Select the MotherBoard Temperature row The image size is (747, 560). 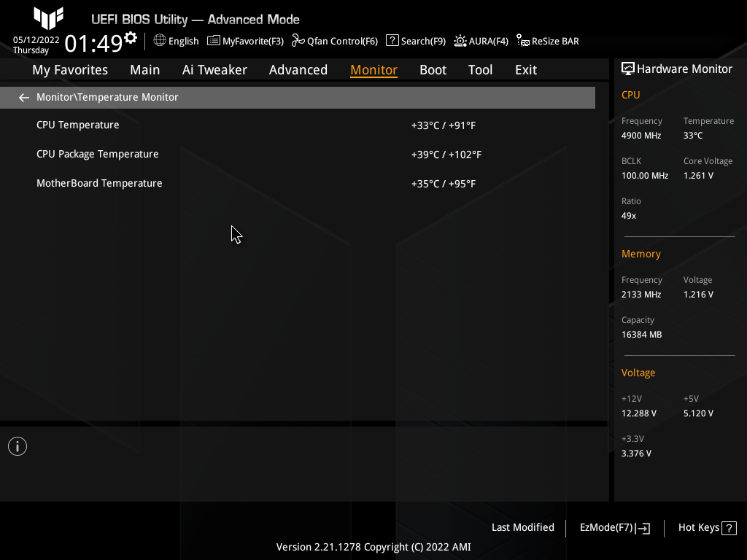click(x=298, y=183)
